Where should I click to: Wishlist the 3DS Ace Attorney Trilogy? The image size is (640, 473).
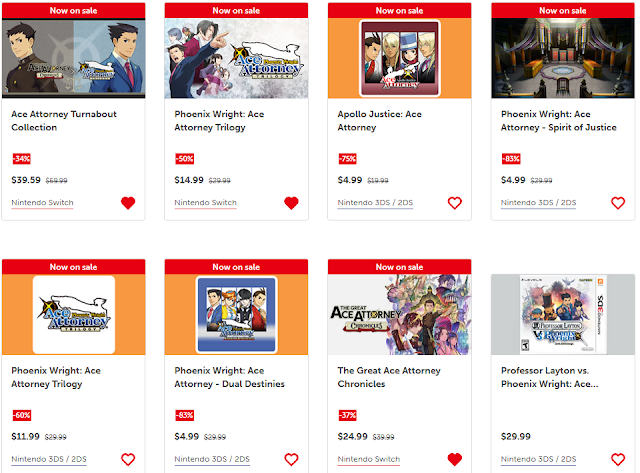[128, 459]
